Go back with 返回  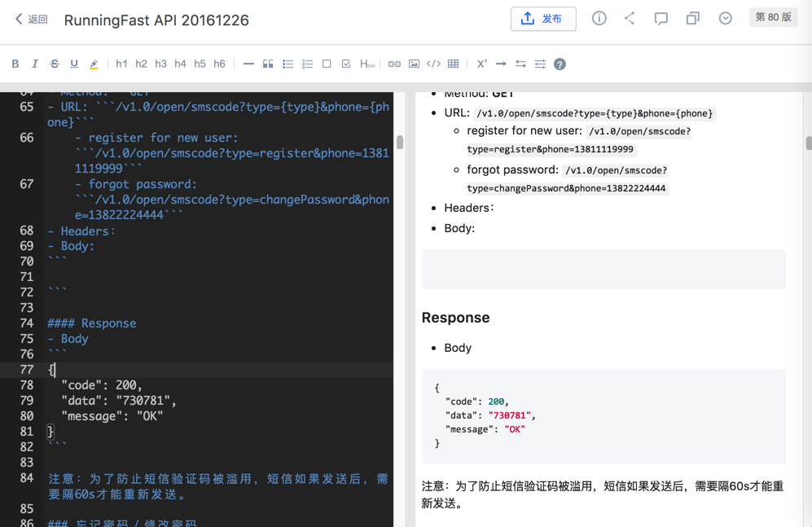click(x=32, y=20)
